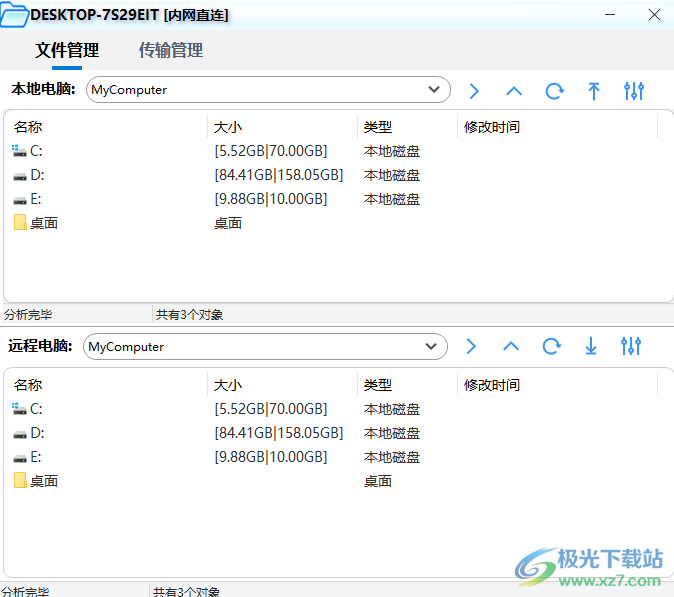Go up one level in 本地电脑 panel
The width and height of the screenshot is (674, 597).
coord(514,91)
